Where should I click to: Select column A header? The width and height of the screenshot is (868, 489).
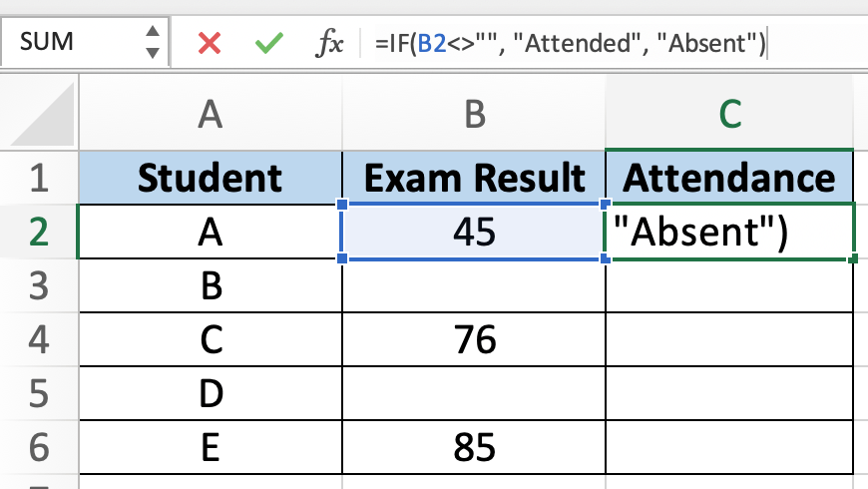[x=210, y=115]
